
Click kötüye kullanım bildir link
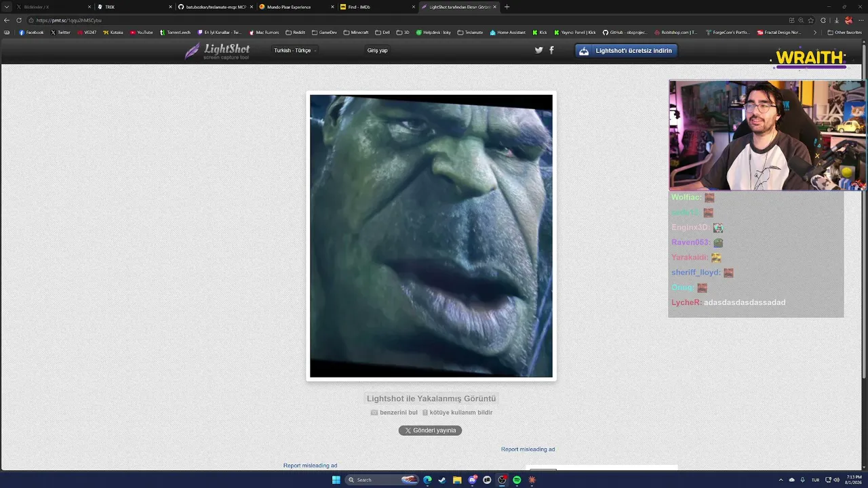tap(457, 412)
